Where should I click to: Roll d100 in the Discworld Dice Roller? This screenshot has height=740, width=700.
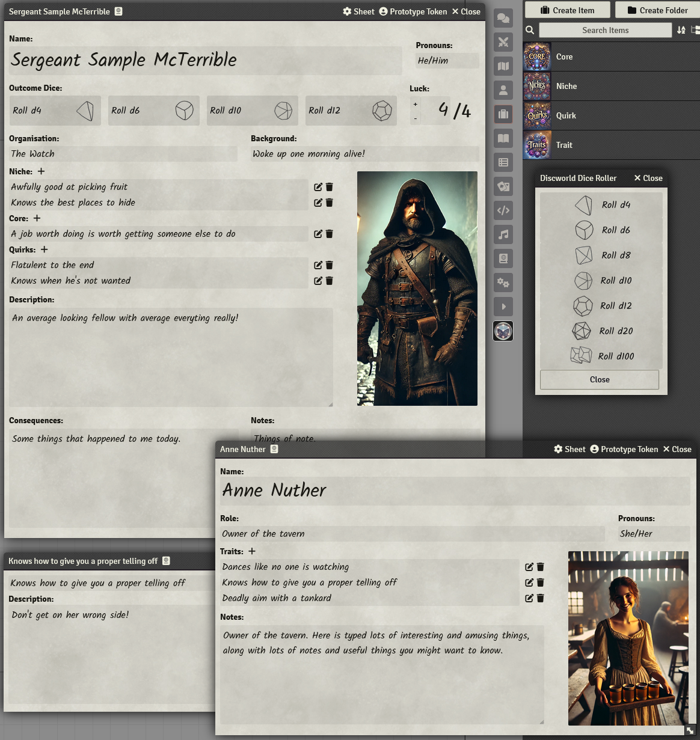pyautogui.click(x=601, y=356)
